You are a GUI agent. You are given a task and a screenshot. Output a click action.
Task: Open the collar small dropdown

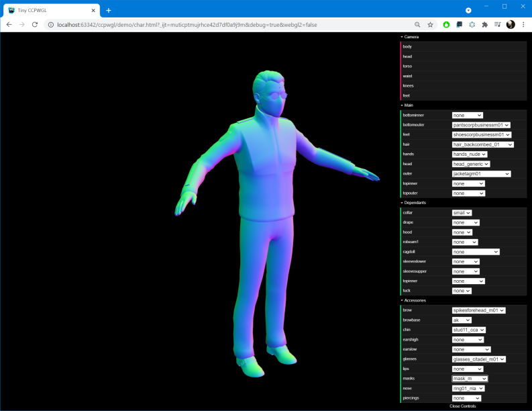coord(462,213)
